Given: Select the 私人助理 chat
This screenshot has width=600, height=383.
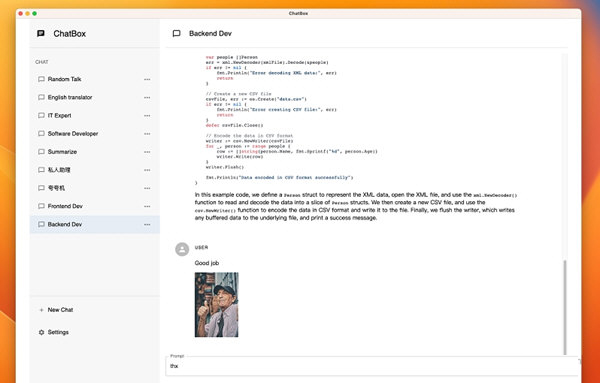Looking at the screenshot, I should [x=95, y=170].
